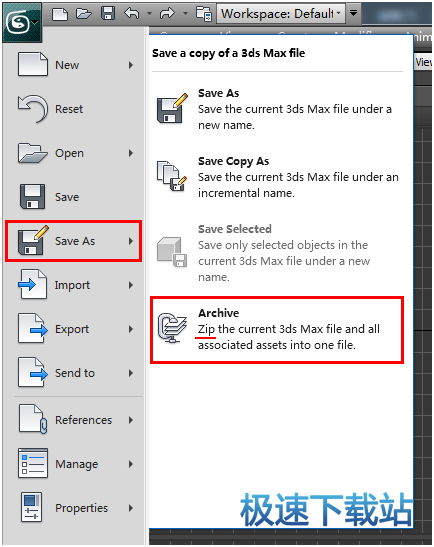
Task: Click the Redo arrow icon in top toolbar
Action: [x=167, y=14]
